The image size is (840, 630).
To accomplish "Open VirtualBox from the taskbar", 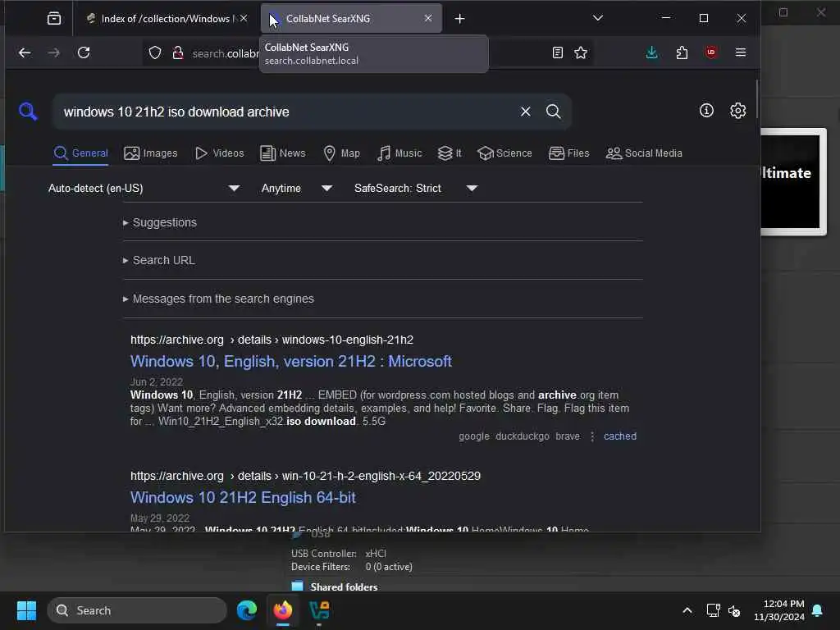I will click(319, 610).
